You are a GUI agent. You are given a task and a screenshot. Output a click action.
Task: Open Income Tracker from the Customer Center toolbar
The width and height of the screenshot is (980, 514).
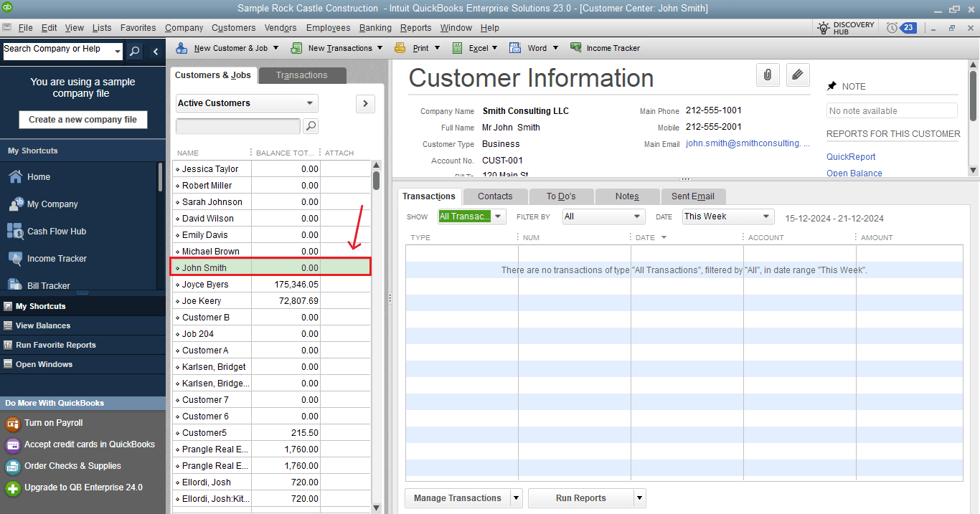605,48
